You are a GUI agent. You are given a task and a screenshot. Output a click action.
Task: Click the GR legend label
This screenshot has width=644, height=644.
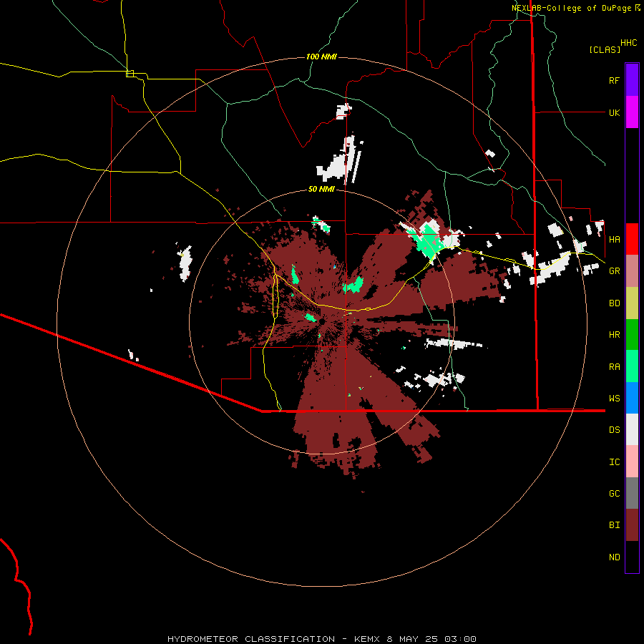click(x=614, y=271)
